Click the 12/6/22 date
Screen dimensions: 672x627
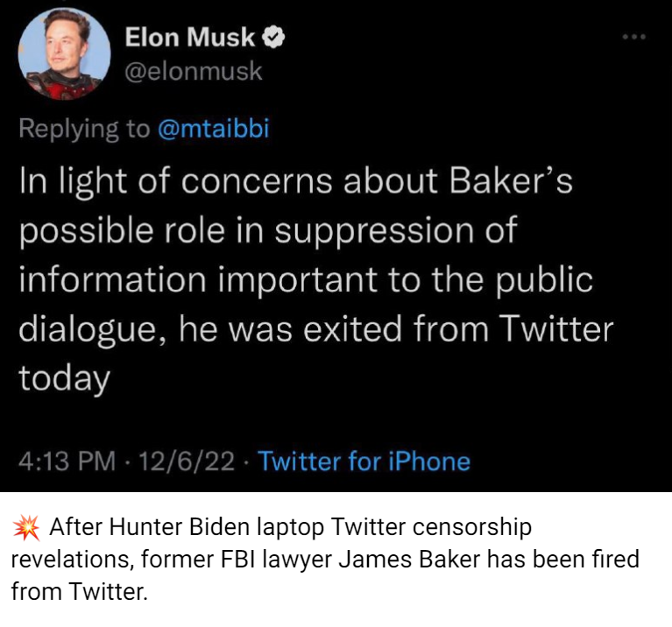coord(187,461)
